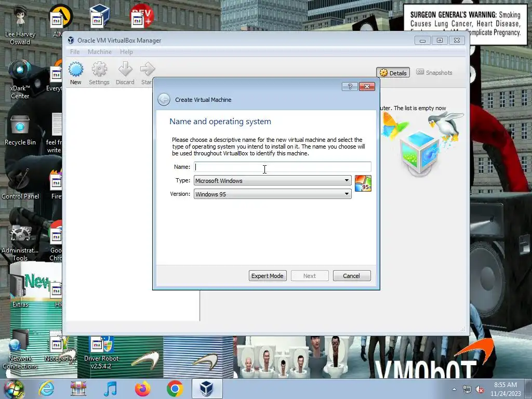Open the desktop icon above the VirtualBox title

pyautogui.click(x=99, y=16)
